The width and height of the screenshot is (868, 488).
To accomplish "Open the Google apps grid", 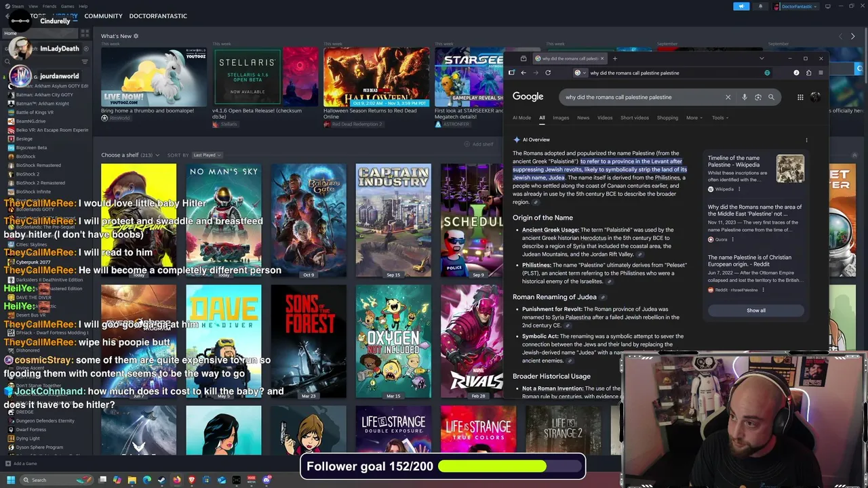I will point(800,97).
